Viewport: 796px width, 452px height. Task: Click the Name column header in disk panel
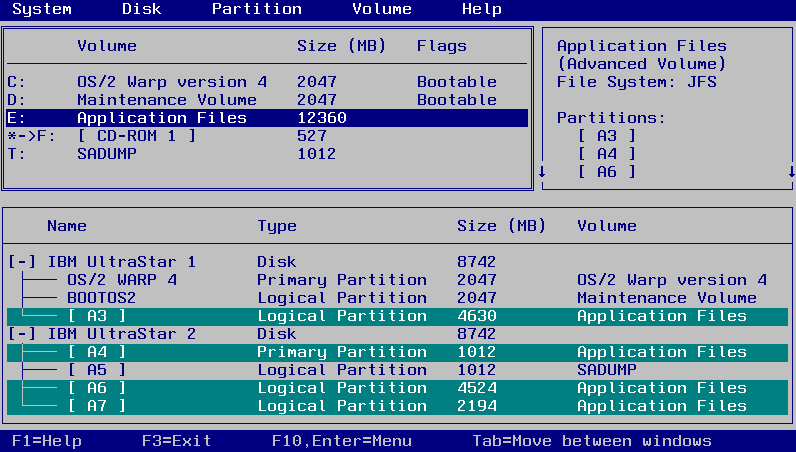click(x=67, y=226)
